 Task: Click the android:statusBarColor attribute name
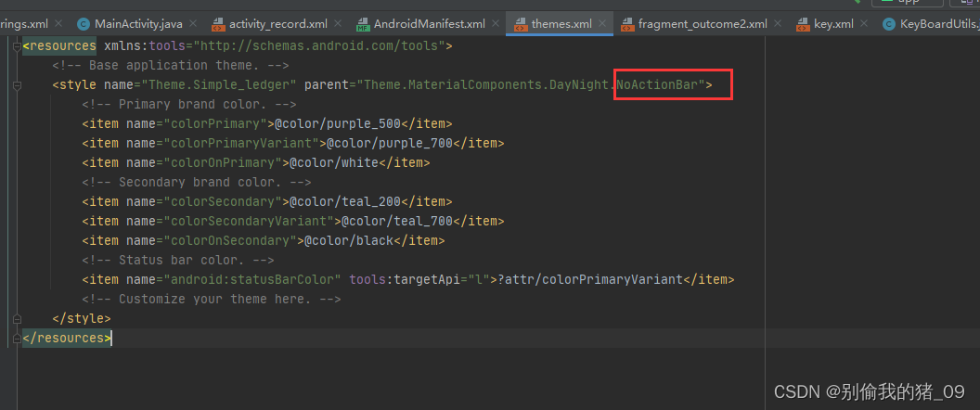(x=252, y=279)
